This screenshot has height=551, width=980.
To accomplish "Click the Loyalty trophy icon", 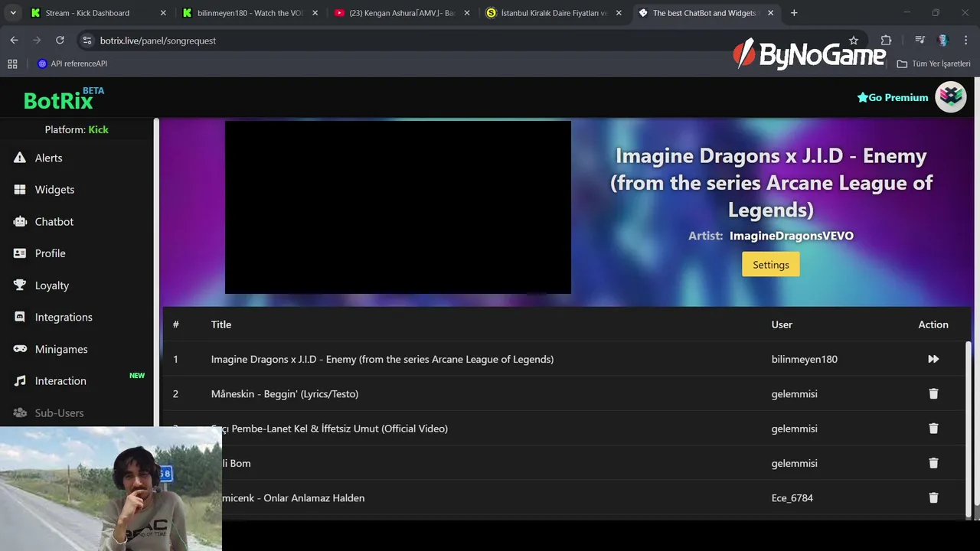I will [20, 285].
